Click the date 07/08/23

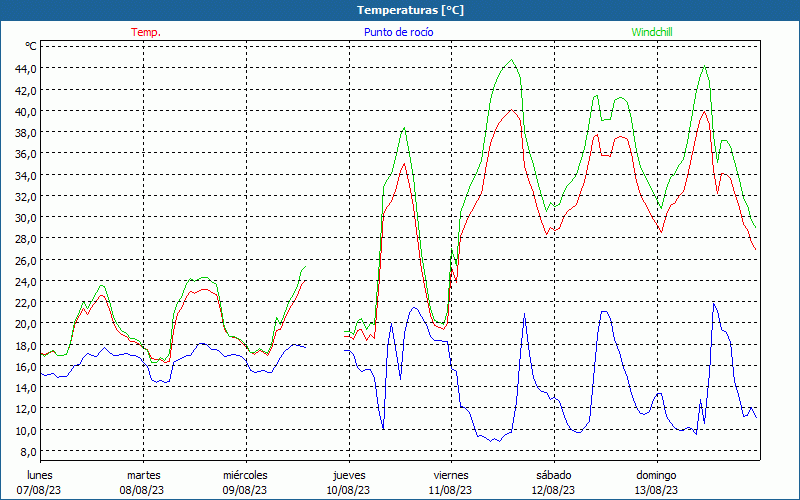point(39,490)
